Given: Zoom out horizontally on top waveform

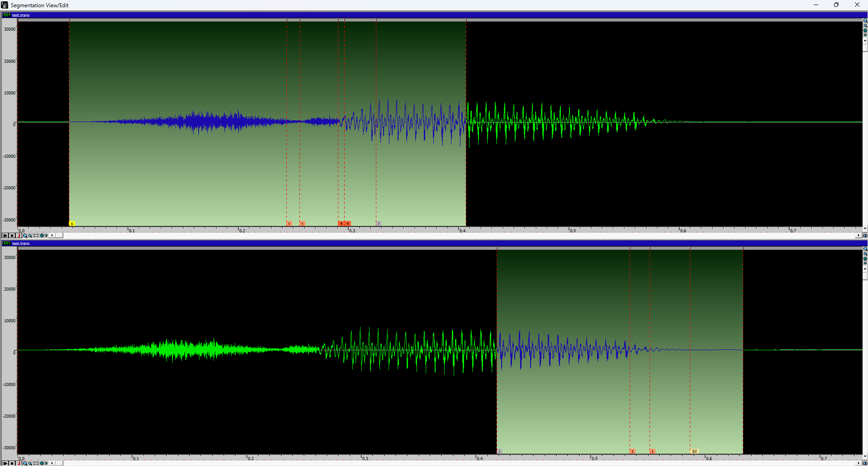Looking at the screenshot, I should coord(30,235).
